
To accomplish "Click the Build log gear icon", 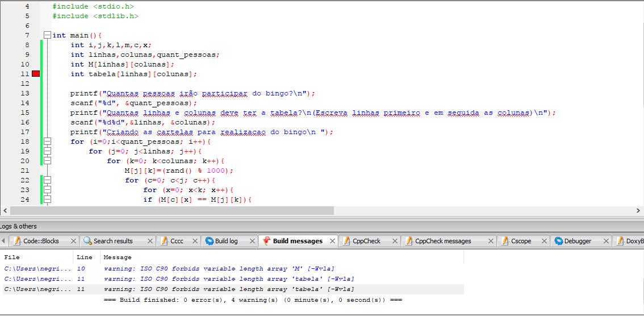I will coord(210,241).
